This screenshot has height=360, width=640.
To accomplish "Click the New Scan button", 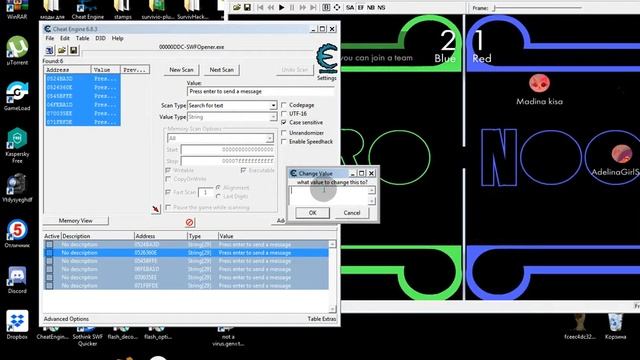I will (x=181, y=70).
